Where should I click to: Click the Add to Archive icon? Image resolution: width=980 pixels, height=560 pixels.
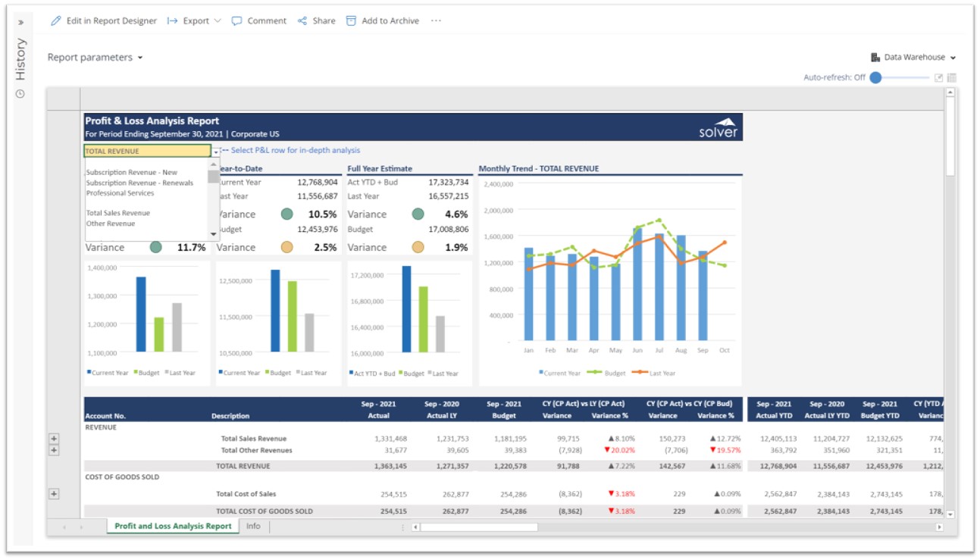click(351, 21)
